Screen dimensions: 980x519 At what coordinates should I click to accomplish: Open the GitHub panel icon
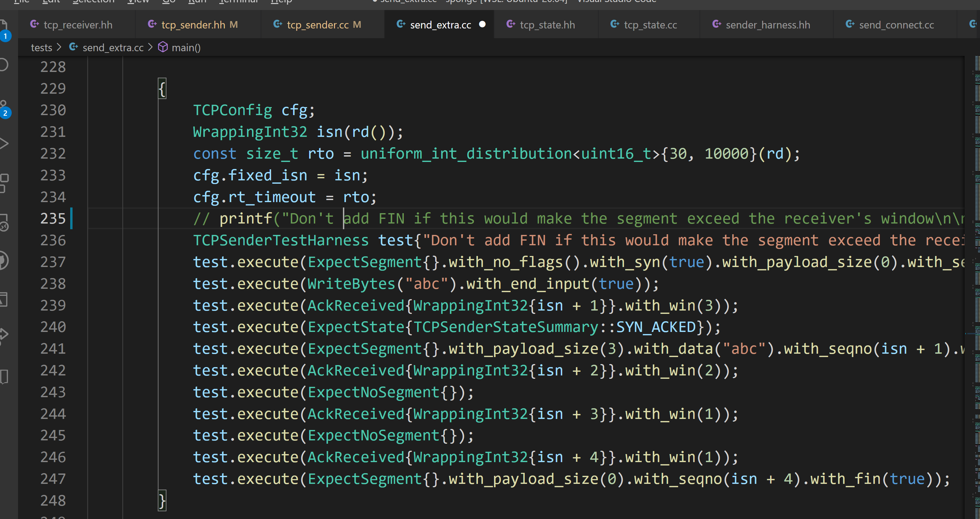[x=4, y=261]
